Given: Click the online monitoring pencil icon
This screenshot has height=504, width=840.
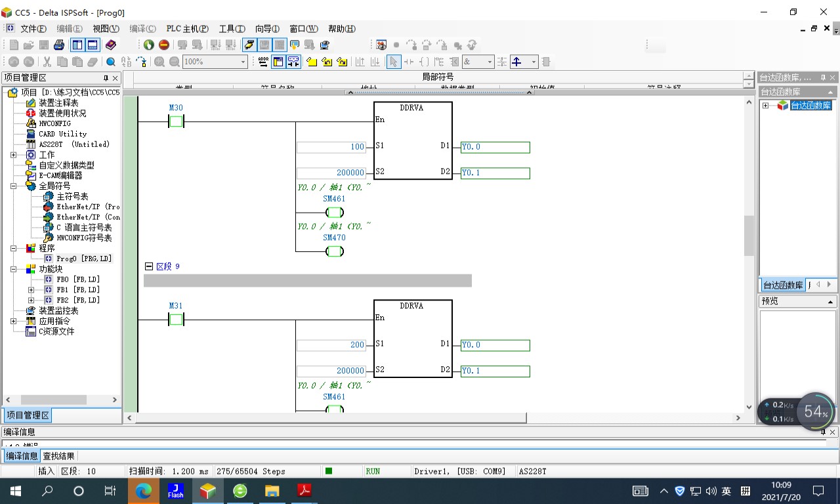Looking at the screenshot, I should click(x=249, y=45).
